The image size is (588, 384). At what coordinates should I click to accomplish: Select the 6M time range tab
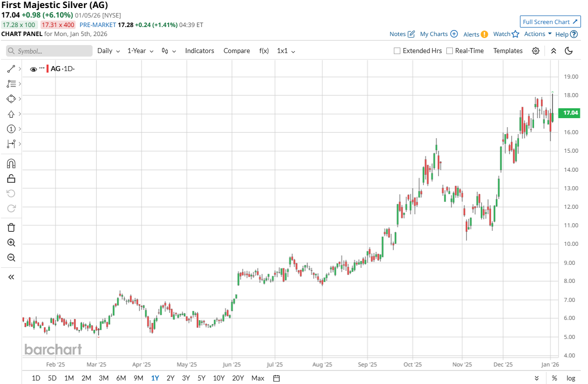coord(121,378)
